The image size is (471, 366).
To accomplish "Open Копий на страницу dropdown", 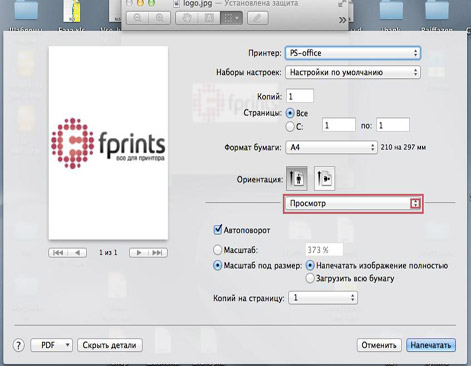I will coord(323,298).
